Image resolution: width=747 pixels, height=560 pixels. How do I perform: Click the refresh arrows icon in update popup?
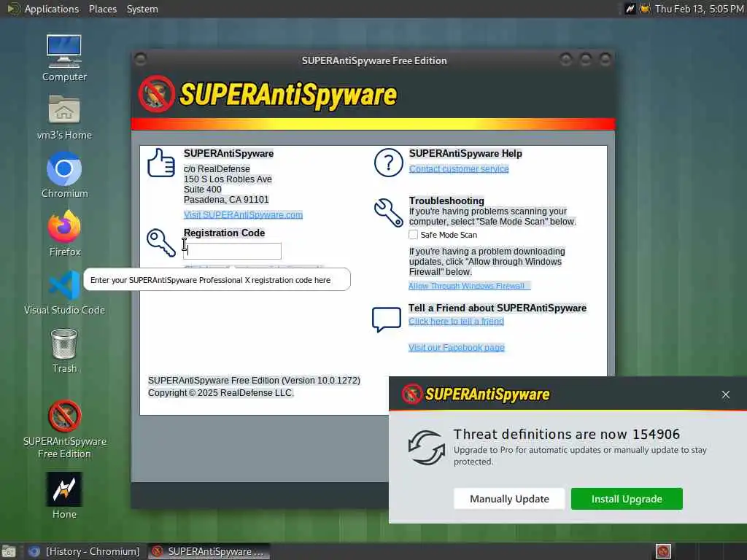pos(426,448)
